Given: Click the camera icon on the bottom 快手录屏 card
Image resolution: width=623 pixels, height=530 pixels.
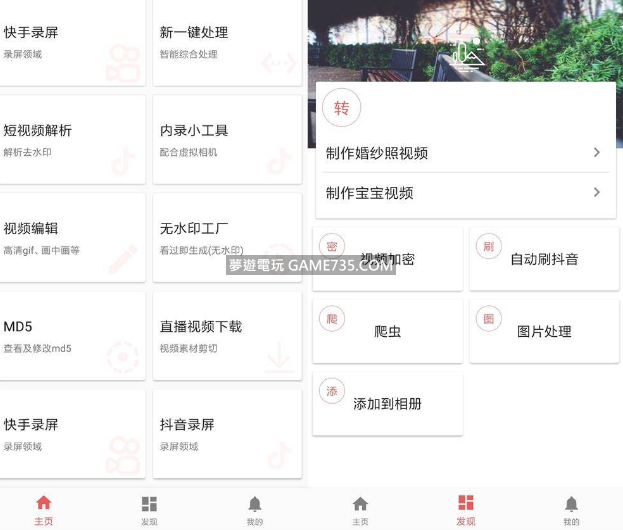Looking at the screenshot, I should [123, 455].
